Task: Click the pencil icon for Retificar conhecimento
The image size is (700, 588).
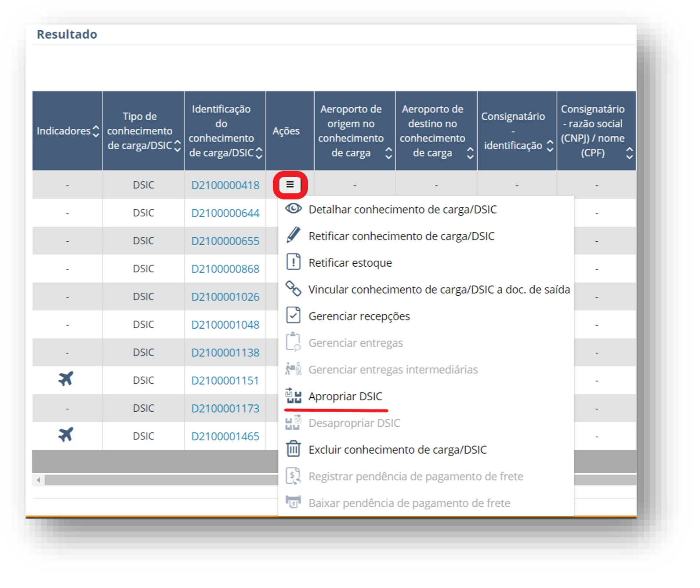Action: pyautogui.click(x=294, y=235)
